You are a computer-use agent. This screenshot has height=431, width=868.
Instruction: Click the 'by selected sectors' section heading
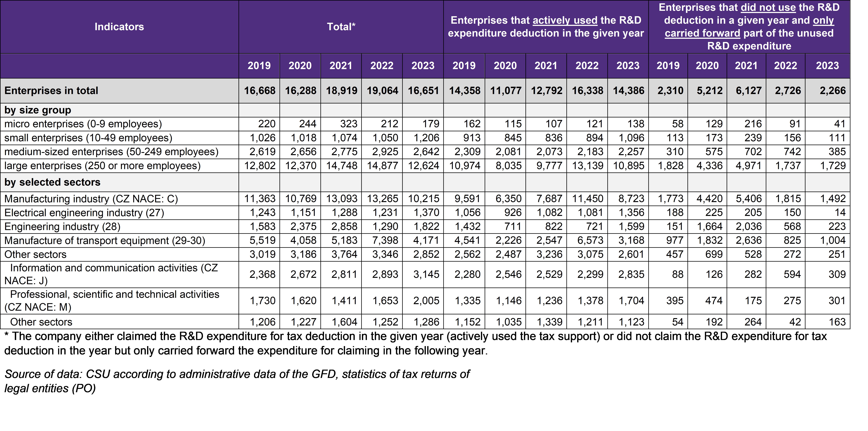point(52,182)
